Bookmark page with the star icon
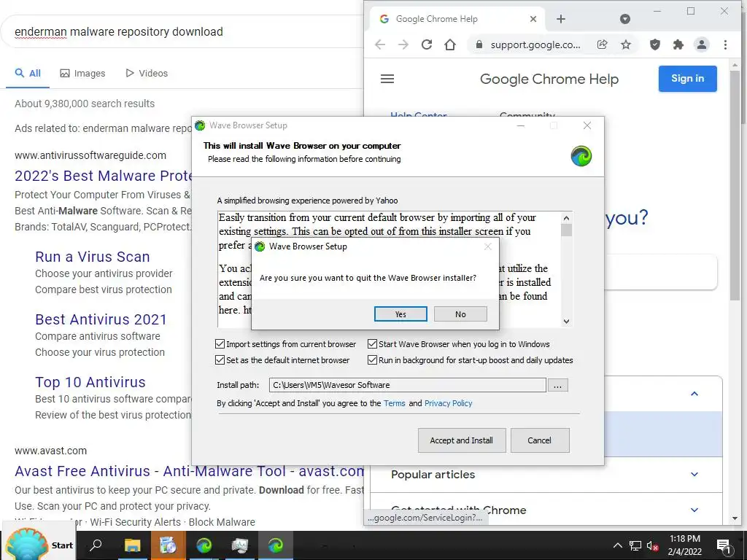 [x=626, y=44]
